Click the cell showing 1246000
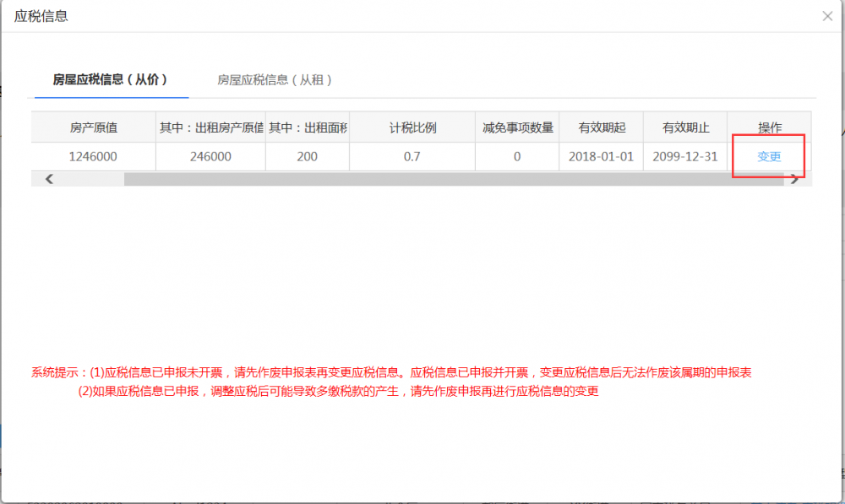Screen dimensions: 845x504 coord(92,156)
